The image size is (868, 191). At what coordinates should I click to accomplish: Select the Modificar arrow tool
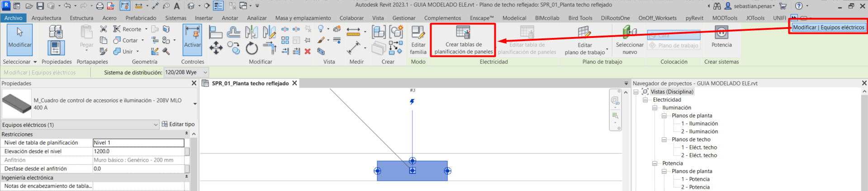(x=20, y=40)
